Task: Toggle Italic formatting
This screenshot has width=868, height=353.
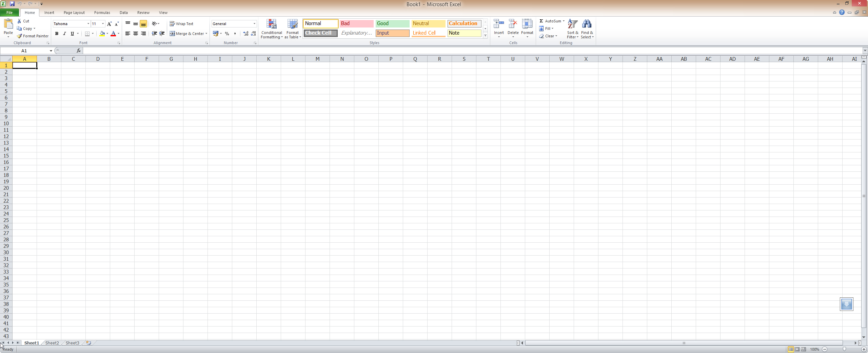Action: click(x=64, y=34)
